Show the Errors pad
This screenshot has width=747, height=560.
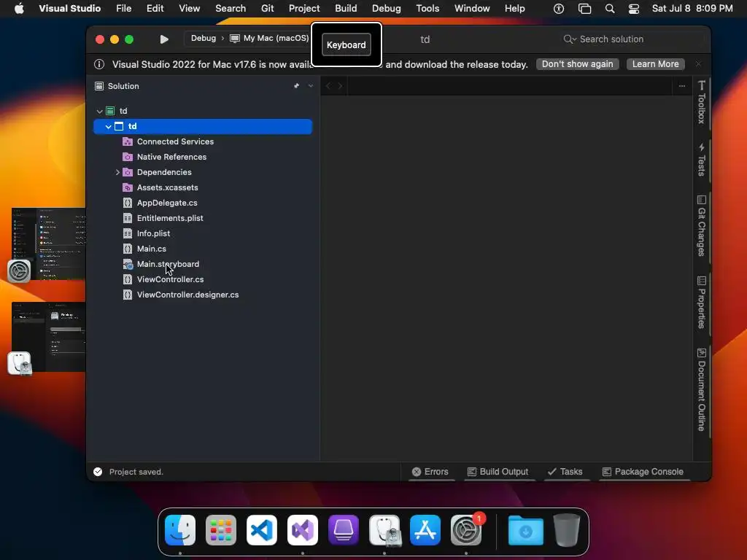[430, 472]
